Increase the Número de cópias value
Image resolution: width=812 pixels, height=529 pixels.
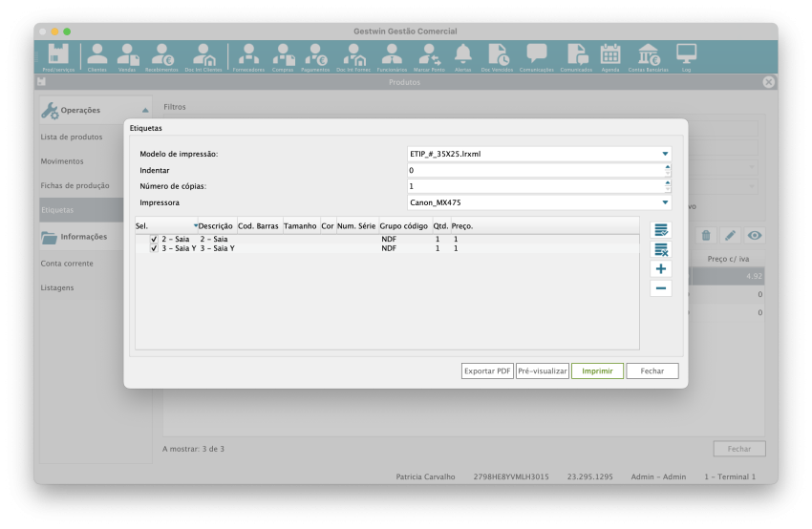[668, 182]
